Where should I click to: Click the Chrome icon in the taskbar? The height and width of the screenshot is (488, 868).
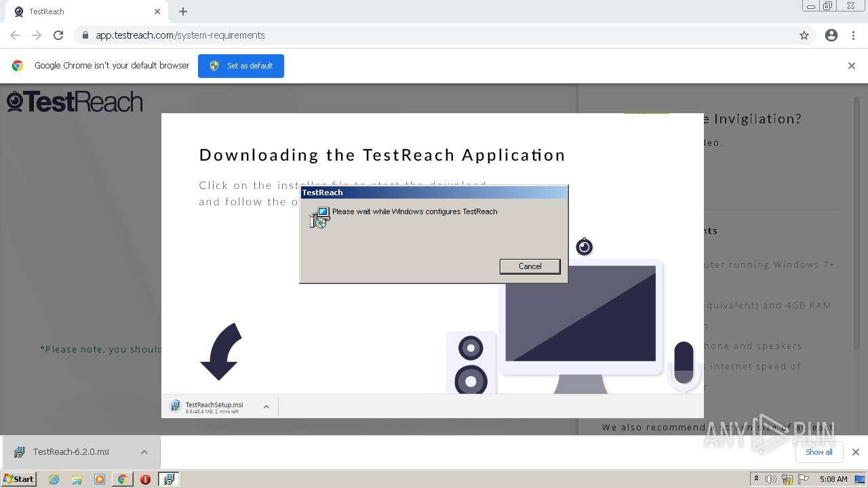pos(122,479)
